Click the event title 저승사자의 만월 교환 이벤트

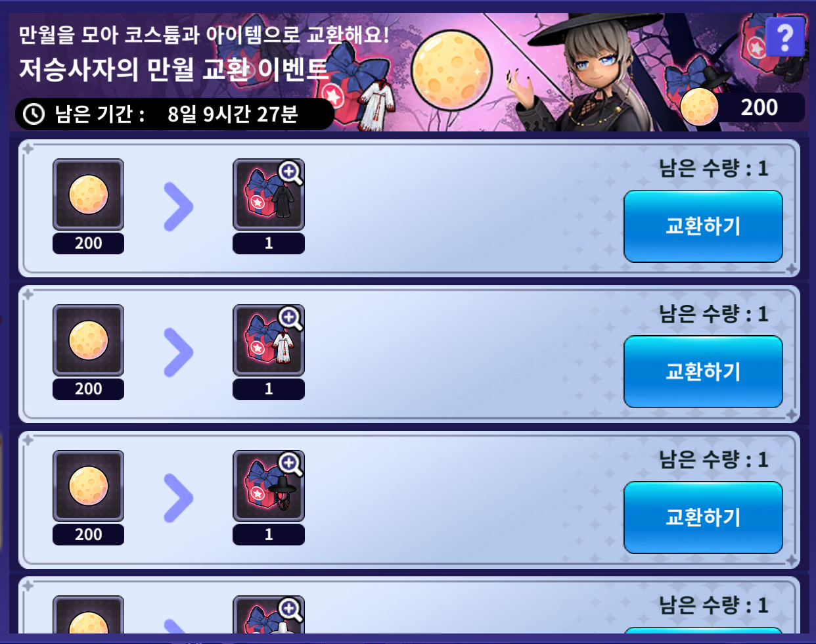click(x=173, y=69)
